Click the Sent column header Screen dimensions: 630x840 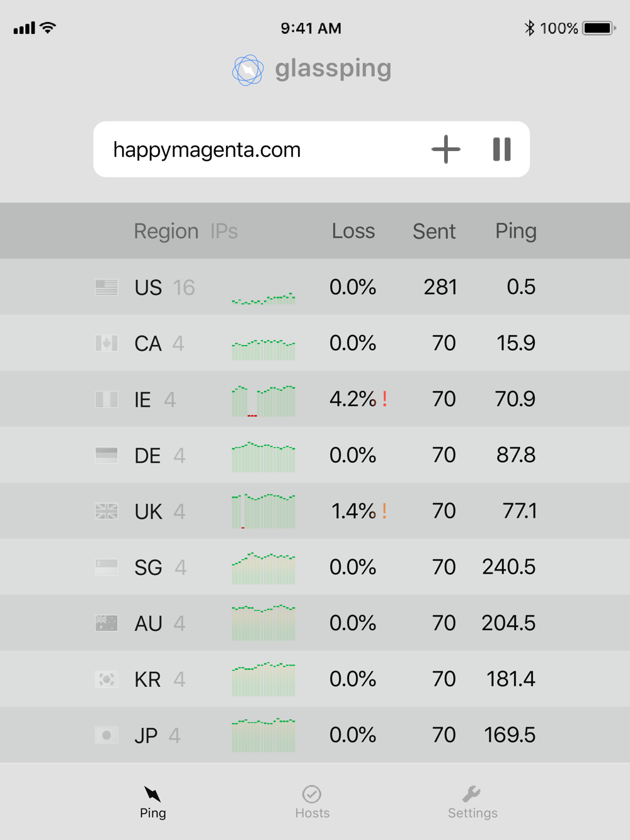(x=434, y=231)
